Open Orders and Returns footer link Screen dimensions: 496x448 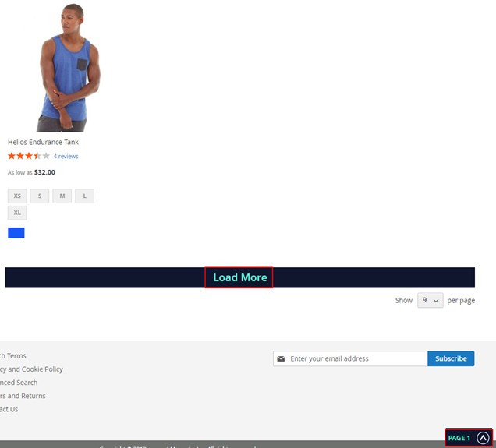pos(22,395)
